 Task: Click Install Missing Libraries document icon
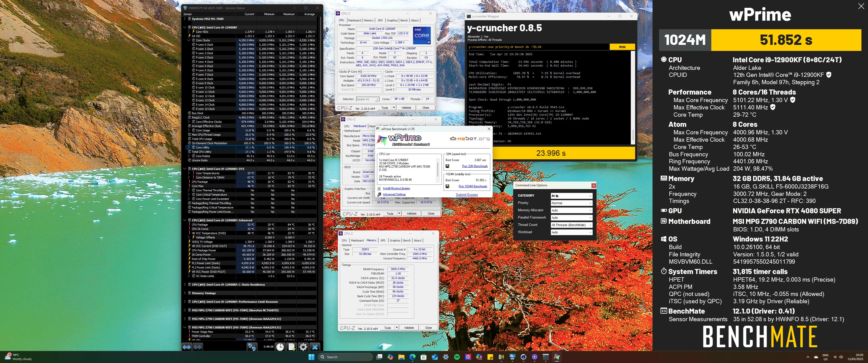[379, 189]
